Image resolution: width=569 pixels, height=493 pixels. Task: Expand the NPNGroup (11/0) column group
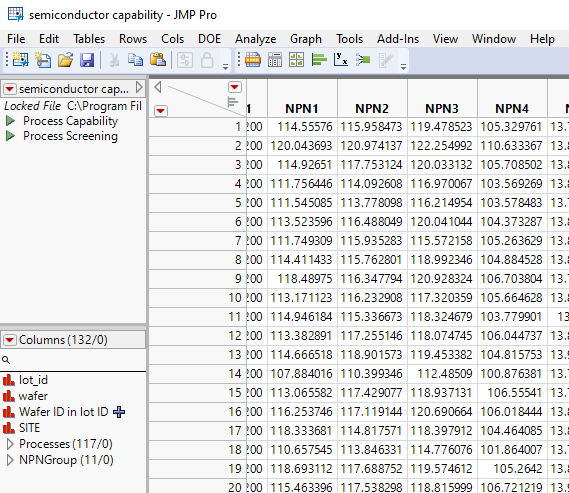(10, 460)
